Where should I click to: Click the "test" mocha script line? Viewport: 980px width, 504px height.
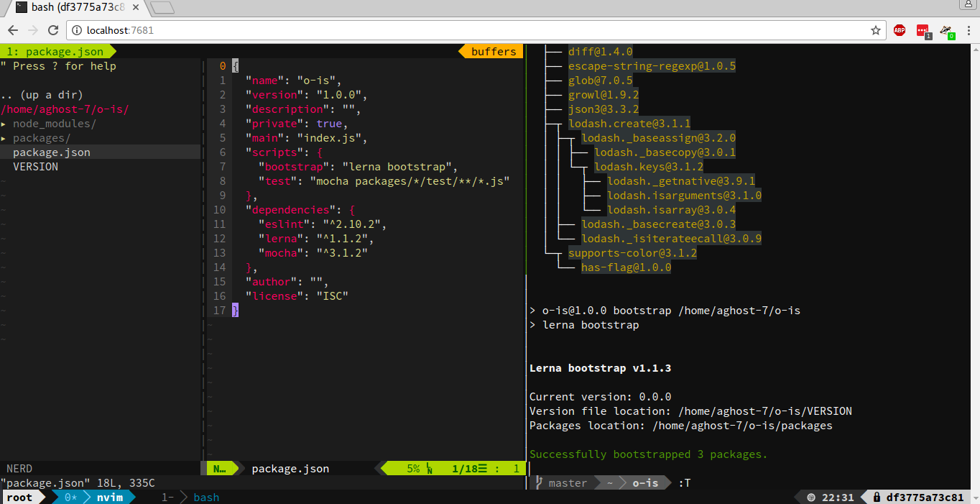click(x=384, y=181)
